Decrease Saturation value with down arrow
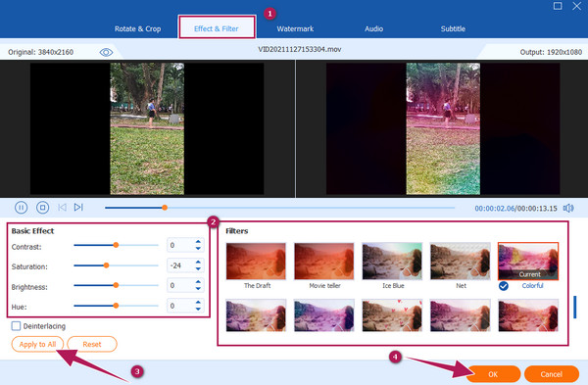The height and width of the screenshot is (385, 588). (x=198, y=268)
